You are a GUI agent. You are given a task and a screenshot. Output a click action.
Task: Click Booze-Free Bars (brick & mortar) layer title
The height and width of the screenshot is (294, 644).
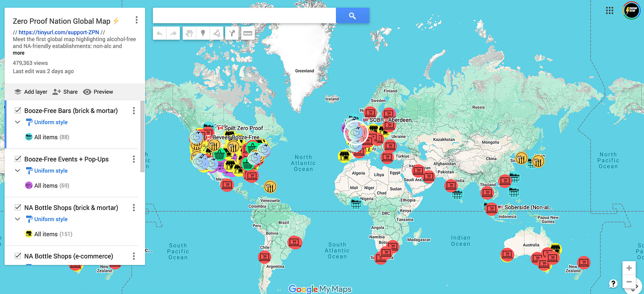(71, 111)
